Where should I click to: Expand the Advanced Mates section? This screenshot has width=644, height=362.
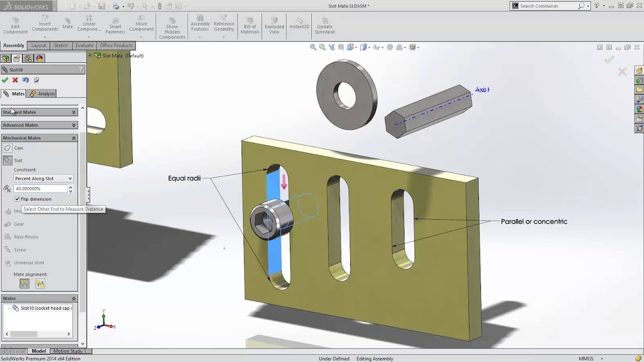click(x=39, y=125)
